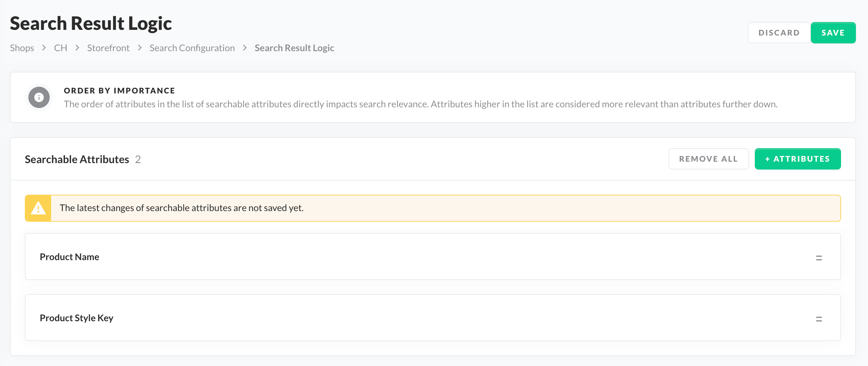Add new attributes with + Attributes
The width and height of the screenshot is (868, 366).
[x=797, y=159]
